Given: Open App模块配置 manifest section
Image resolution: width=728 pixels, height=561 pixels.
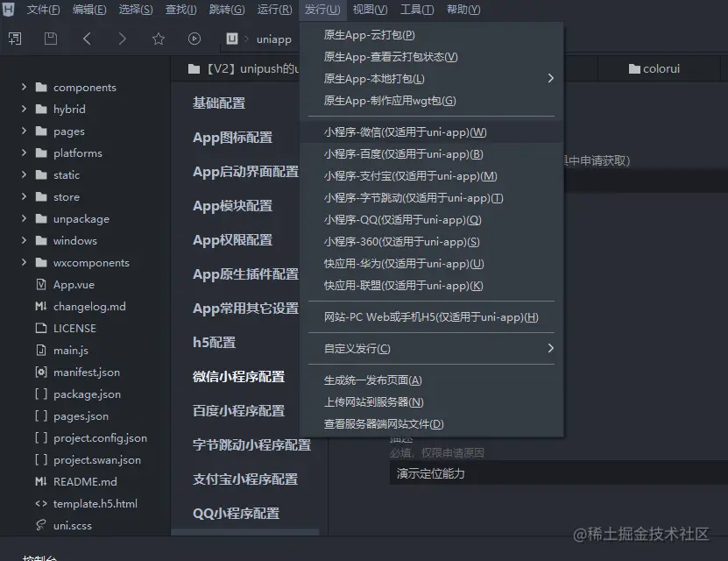Looking at the screenshot, I should point(233,206).
